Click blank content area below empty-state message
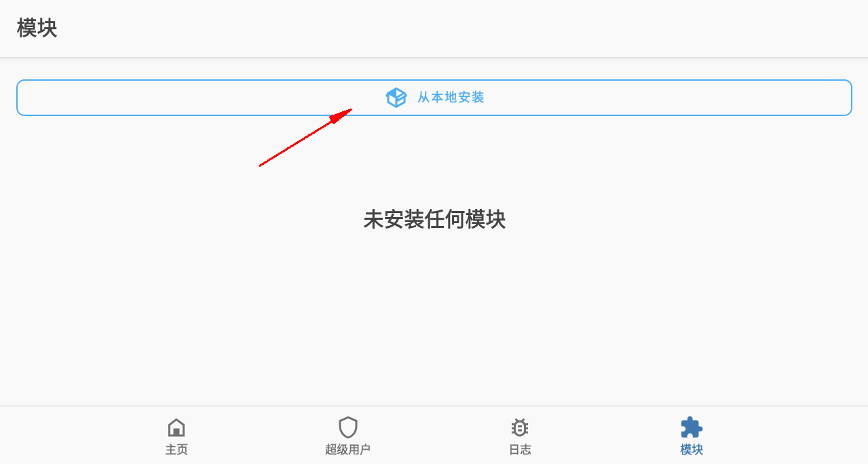Image resolution: width=868 pixels, height=464 pixels. pyautogui.click(x=434, y=319)
